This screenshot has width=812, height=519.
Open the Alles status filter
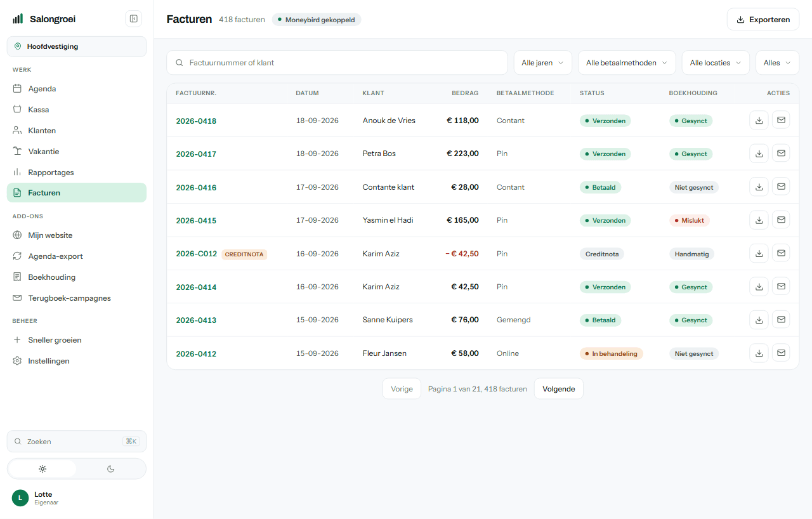point(778,63)
